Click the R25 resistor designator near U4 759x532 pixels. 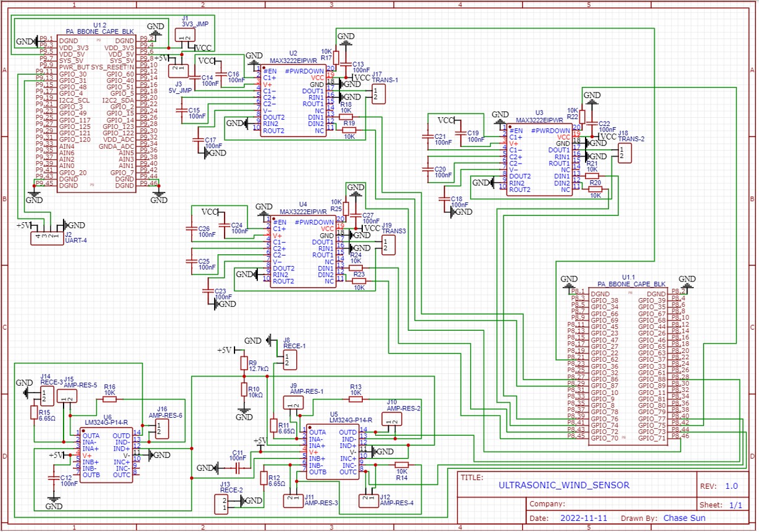336,209
